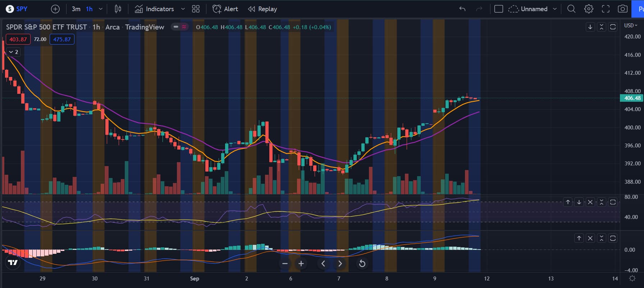Click the 420.00 price axis label
This screenshot has height=288, width=644.
click(x=632, y=37)
